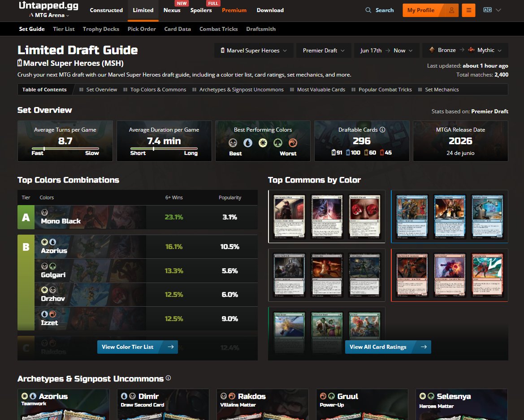The image size is (524, 420).
Task: Switch to the Trophy Decks subtab
Action: click(101, 29)
